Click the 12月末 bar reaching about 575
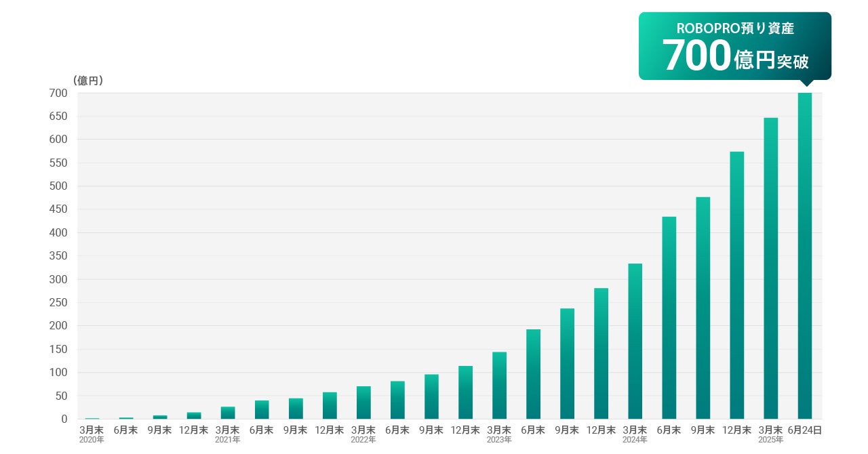This screenshot has height=454, width=868. click(736, 285)
